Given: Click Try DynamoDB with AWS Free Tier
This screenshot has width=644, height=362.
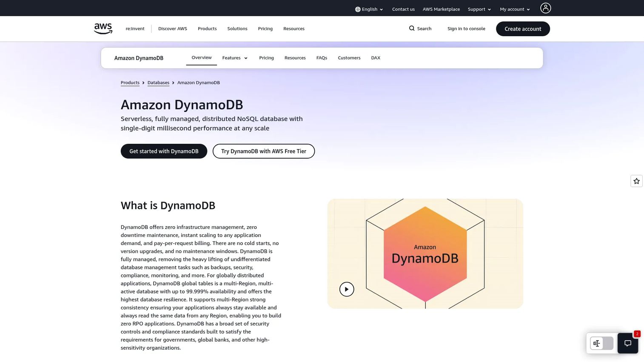Looking at the screenshot, I should coord(264,151).
